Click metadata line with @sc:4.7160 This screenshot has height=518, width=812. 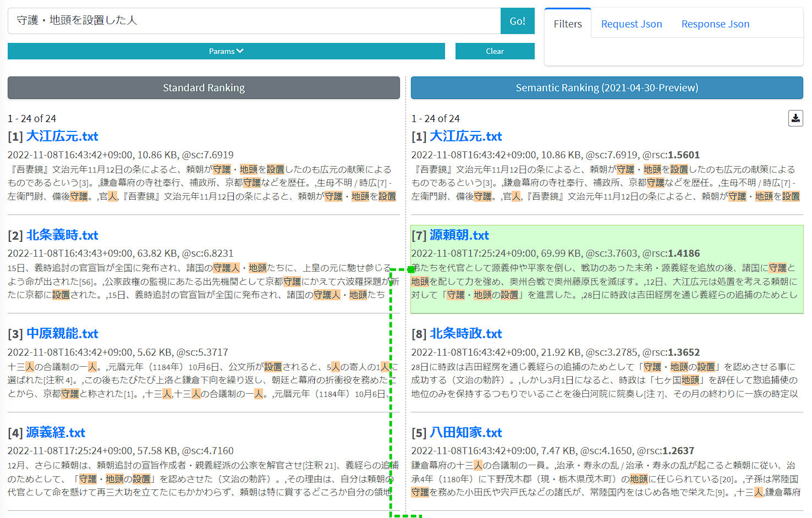120,451
